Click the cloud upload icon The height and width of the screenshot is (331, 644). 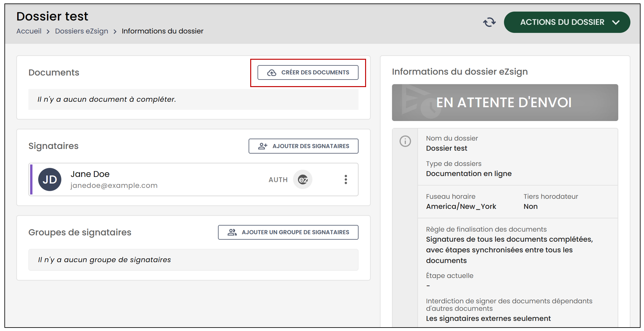pyautogui.click(x=272, y=73)
